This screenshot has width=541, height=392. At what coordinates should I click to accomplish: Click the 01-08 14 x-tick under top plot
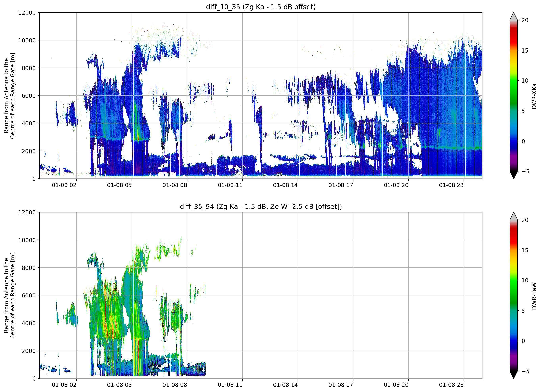(x=286, y=185)
